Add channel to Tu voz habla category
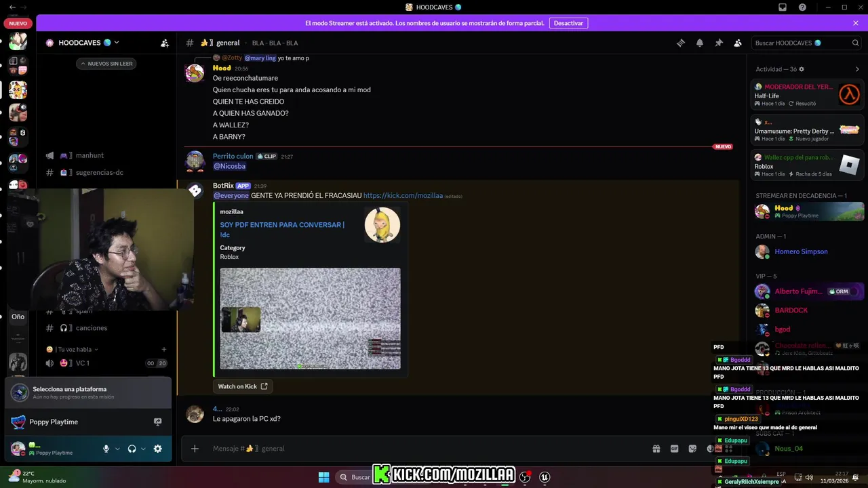The height and width of the screenshot is (488, 868). [x=164, y=350]
